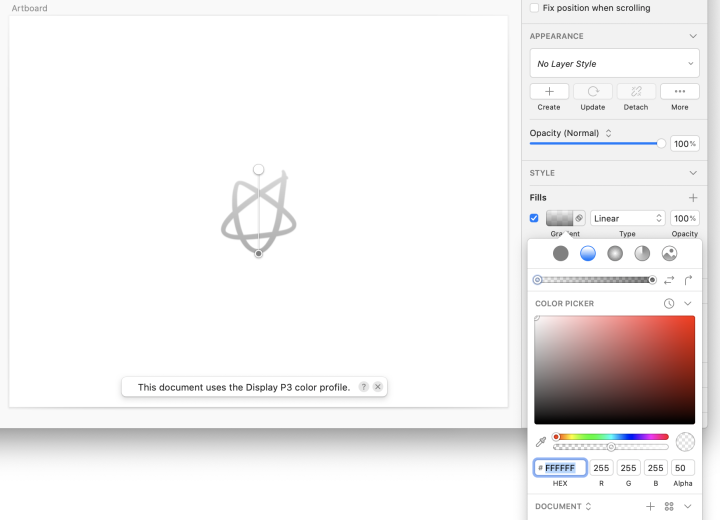Select the angular gradient fill type icon
The height and width of the screenshot is (520, 720).
[642, 253]
